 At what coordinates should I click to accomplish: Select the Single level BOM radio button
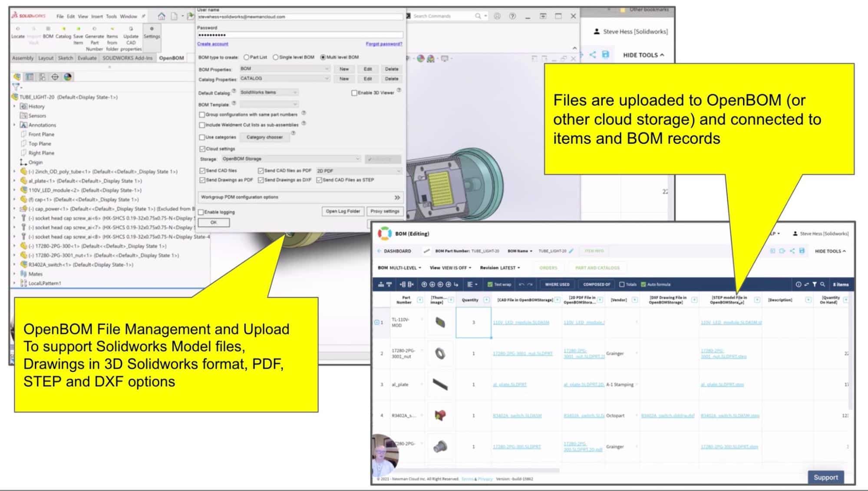point(275,57)
